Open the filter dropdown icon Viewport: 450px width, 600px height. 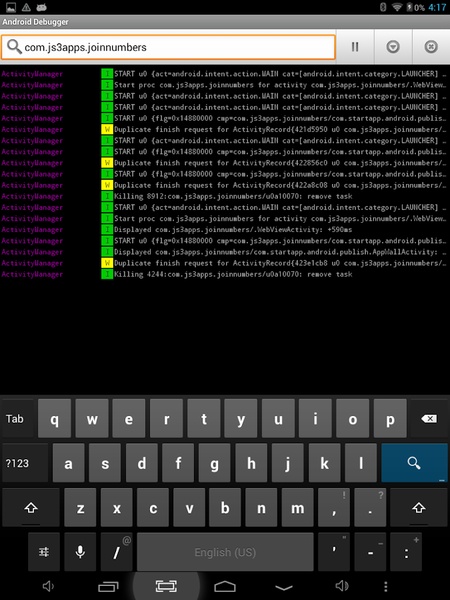click(x=393, y=47)
